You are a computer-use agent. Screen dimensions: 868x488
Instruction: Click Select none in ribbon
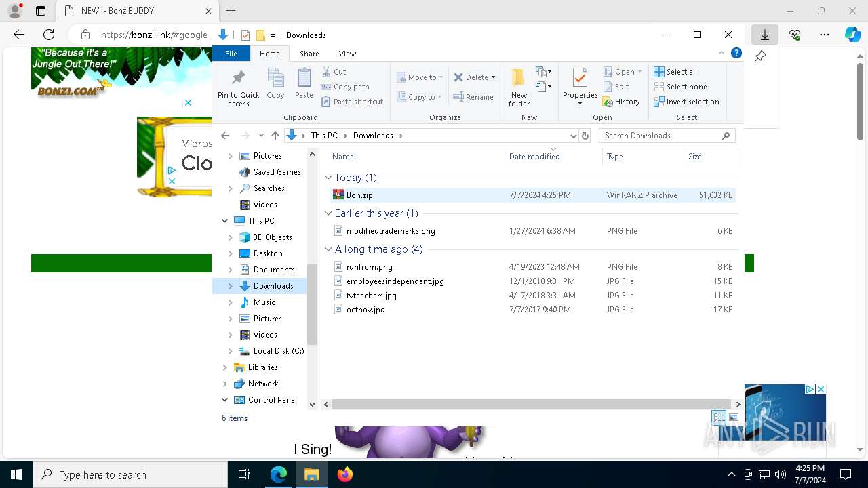click(680, 87)
